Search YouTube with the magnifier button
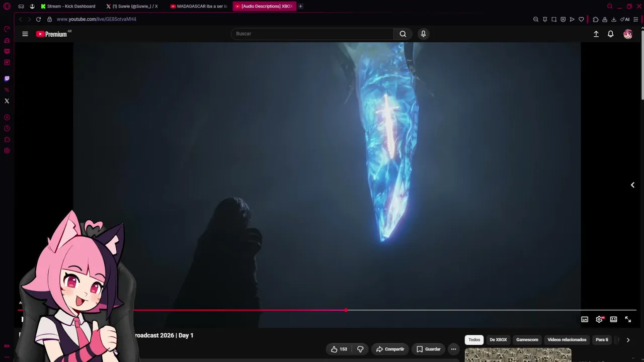The width and height of the screenshot is (644, 362). (403, 34)
